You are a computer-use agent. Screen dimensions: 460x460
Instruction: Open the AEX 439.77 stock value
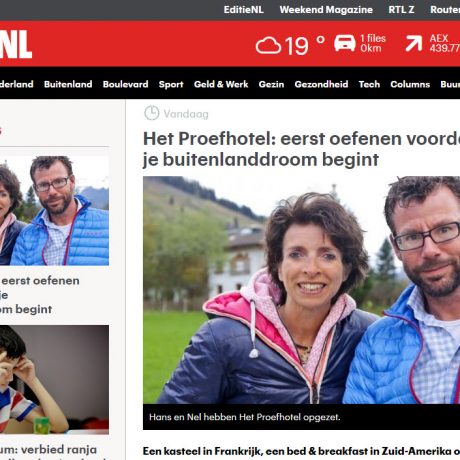click(445, 43)
